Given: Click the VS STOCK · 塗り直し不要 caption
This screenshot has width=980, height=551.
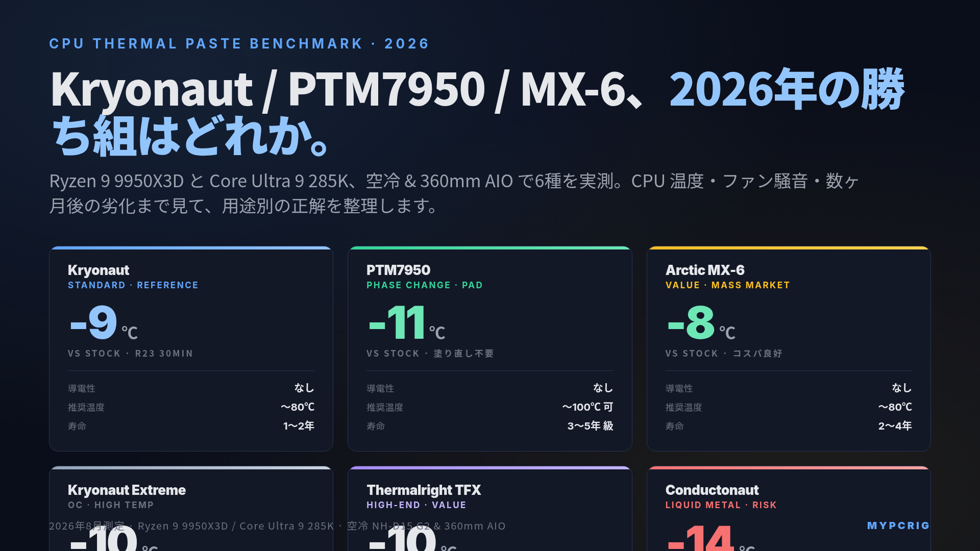Looking at the screenshot, I should click(430, 354).
